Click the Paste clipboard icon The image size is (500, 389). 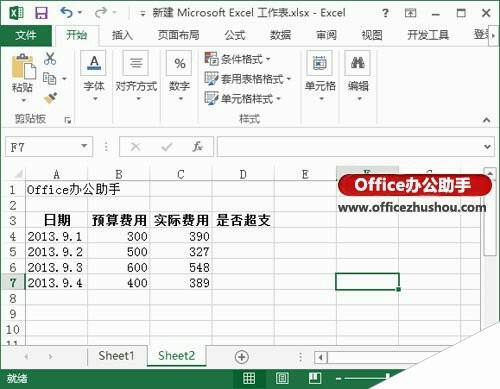(23, 67)
